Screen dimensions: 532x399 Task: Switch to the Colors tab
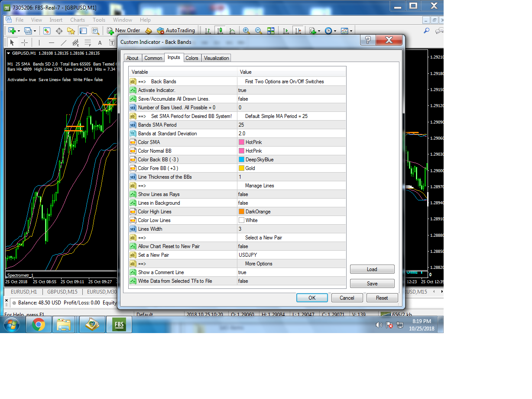point(192,58)
